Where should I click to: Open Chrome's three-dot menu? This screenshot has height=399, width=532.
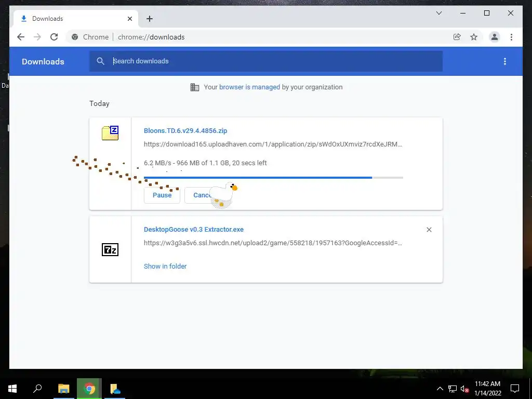coord(511,37)
